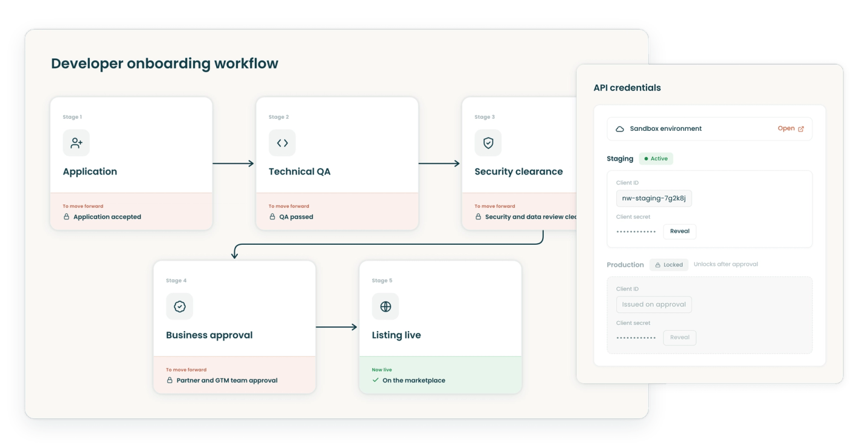Image resolution: width=868 pixels, height=448 pixels.
Task: Click the green Active status badge
Action: click(x=656, y=159)
